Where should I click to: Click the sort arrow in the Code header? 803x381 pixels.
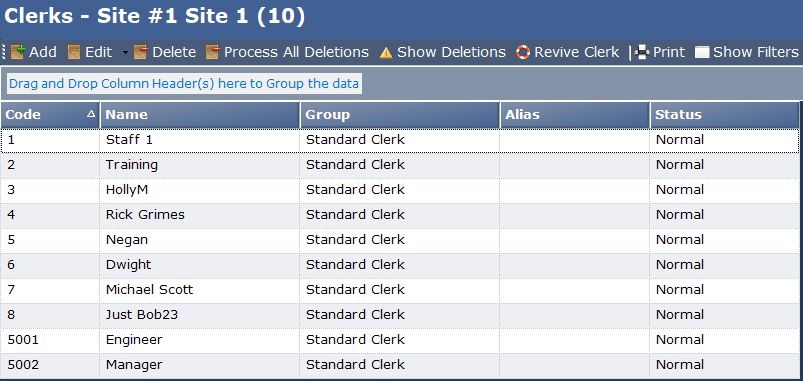pyautogui.click(x=91, y=114)
